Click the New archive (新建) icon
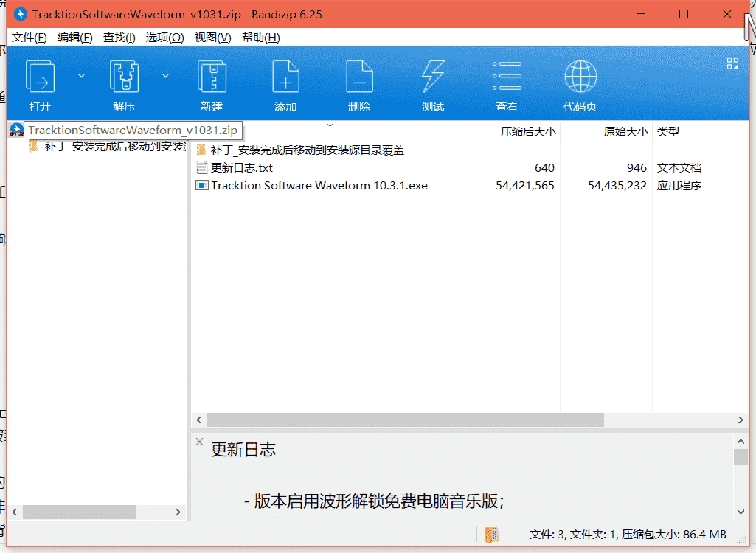 coord(212,76)
